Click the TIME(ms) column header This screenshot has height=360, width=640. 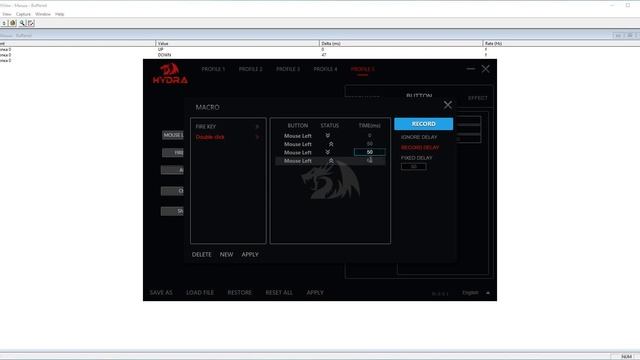(369, 125)
